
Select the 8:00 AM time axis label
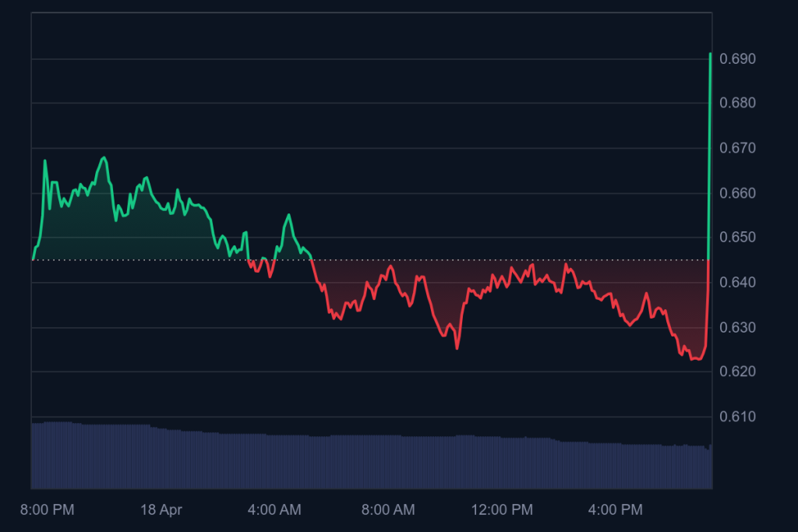click(388, 510)
